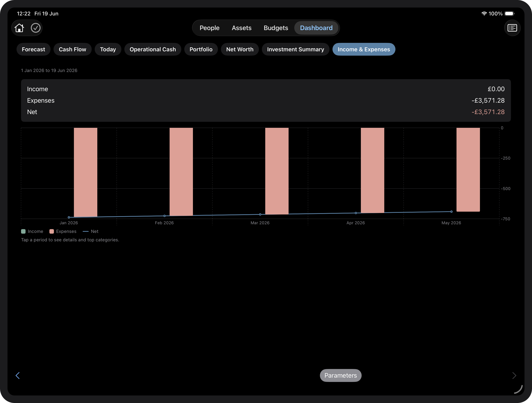Image resolution: width=532 pixels, height=403 pixels.
Task: Open the Cash Flow dashboard view
Action: [x=72, y=49]
